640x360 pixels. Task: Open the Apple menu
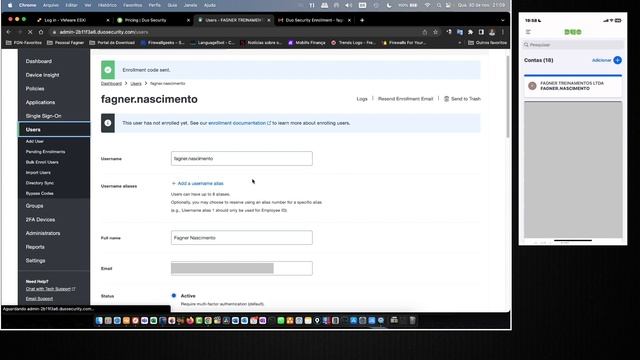pos(10,5)
